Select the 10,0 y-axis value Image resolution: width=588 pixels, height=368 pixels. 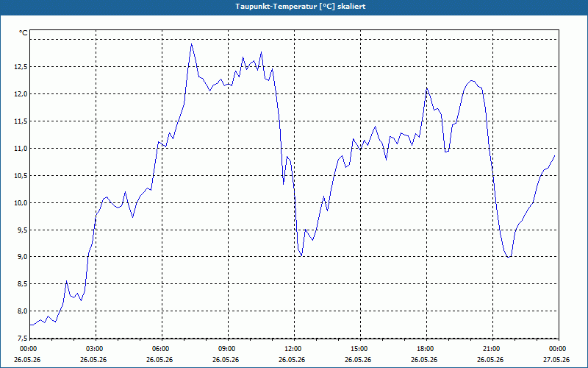click(21, 203)
